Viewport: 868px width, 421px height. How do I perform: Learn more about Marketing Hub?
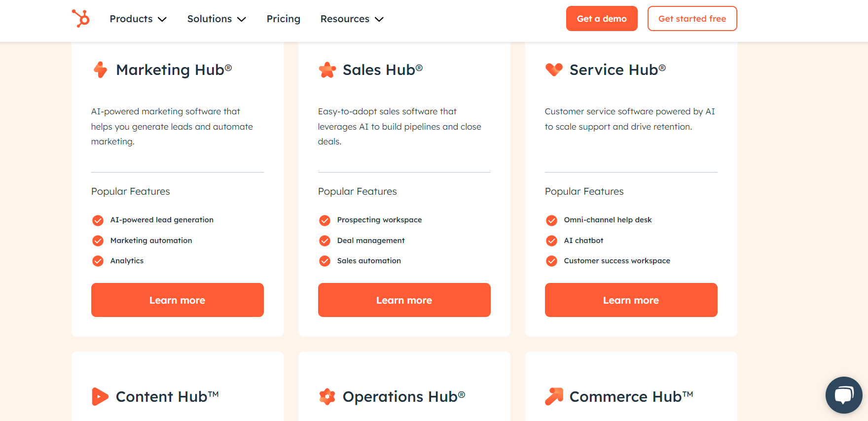coord(178,300)
